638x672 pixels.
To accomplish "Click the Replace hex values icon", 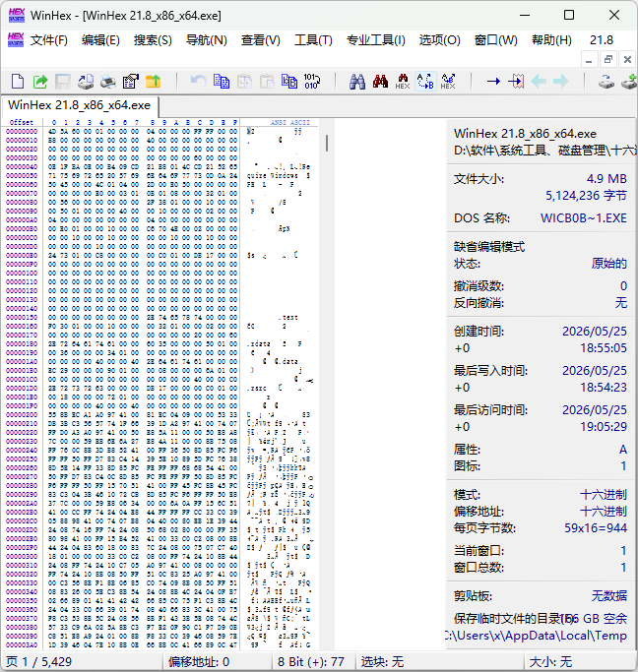I will pos(448,81).
